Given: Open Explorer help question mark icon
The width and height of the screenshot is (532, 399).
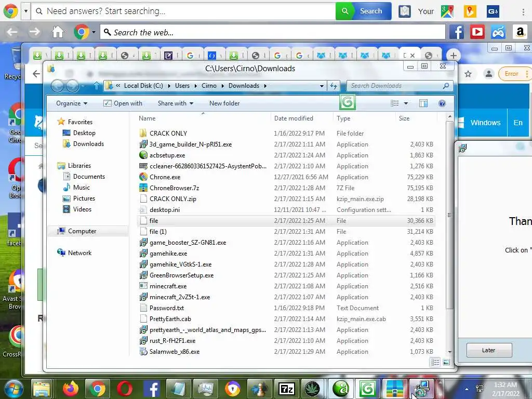Looking at the screenshot, I should tap(442, 103).
